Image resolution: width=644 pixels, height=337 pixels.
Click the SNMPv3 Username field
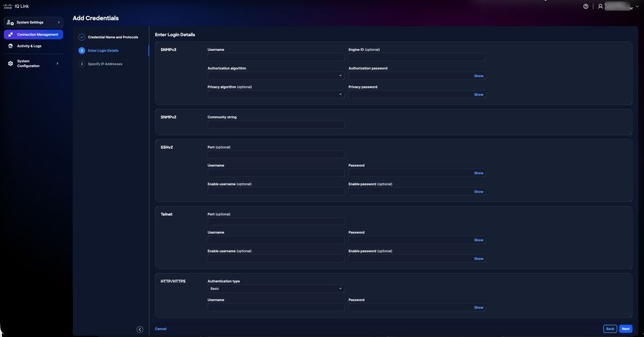pos(276,57)
